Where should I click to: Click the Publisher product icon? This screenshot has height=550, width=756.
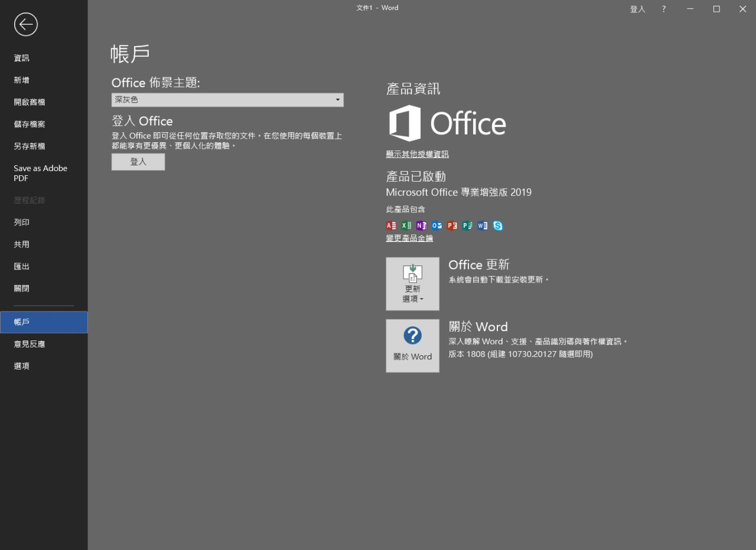pyautogui.click(x=468, y=225)
